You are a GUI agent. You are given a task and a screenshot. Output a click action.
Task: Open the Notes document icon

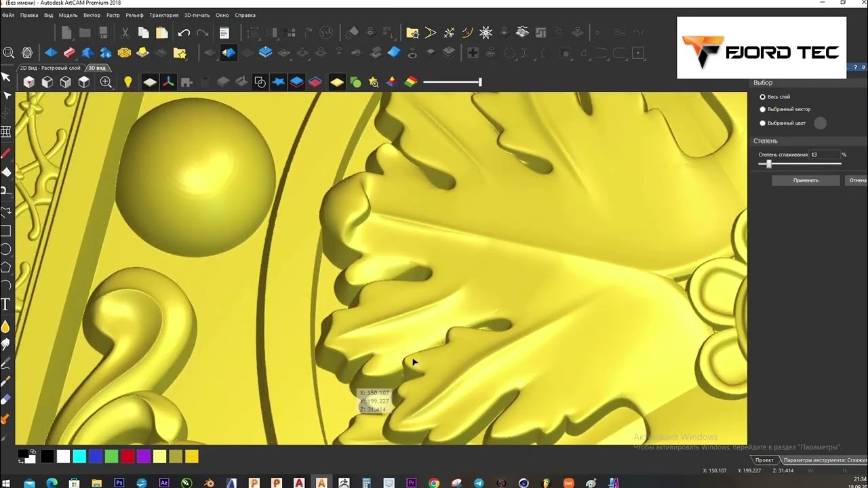pyautogui.click(x=224, y=33)
